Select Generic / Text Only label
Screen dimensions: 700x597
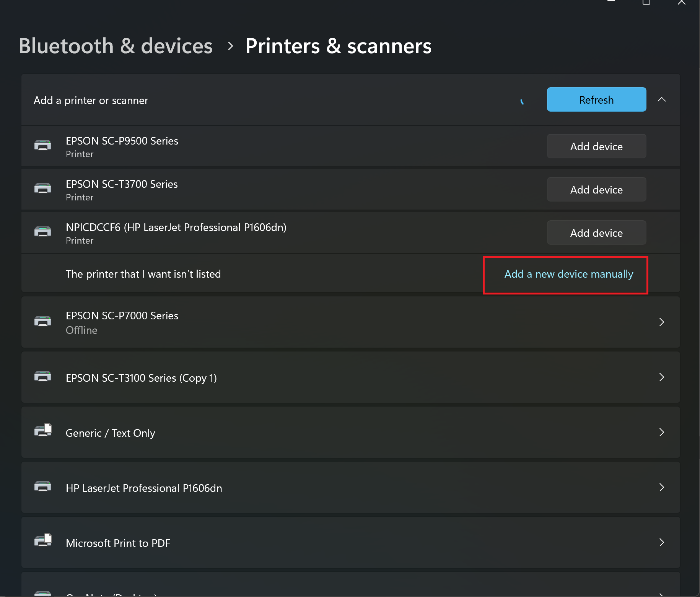click(111, 433)
